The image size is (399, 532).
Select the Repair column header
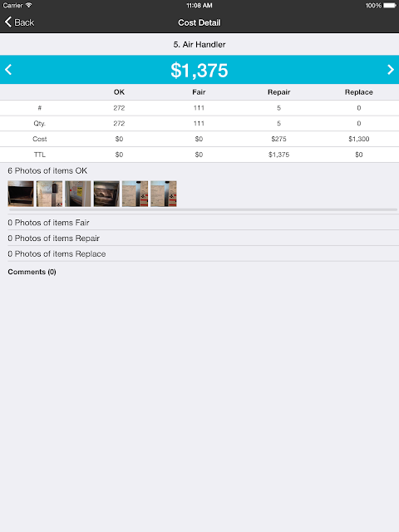(279, 92)
